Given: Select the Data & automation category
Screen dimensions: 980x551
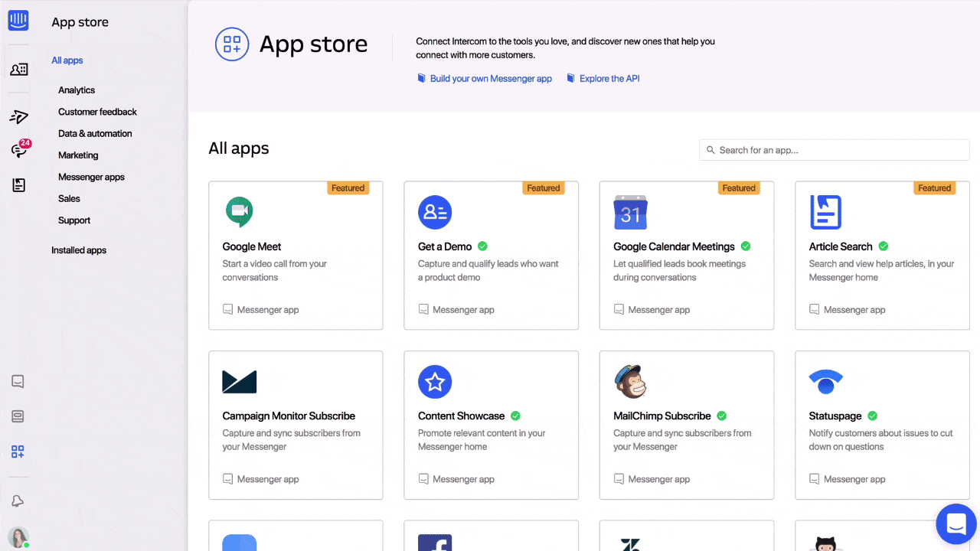Looking at the screenshot, I should (x=95, y=133).
